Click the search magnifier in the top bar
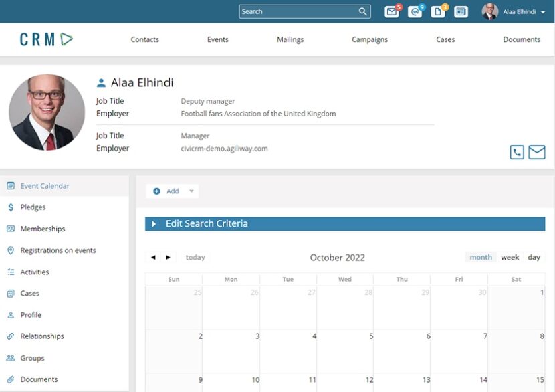Image resolution: width=555 pixels, height=392 pixels. pyautogui.click(x=362, y=11)
